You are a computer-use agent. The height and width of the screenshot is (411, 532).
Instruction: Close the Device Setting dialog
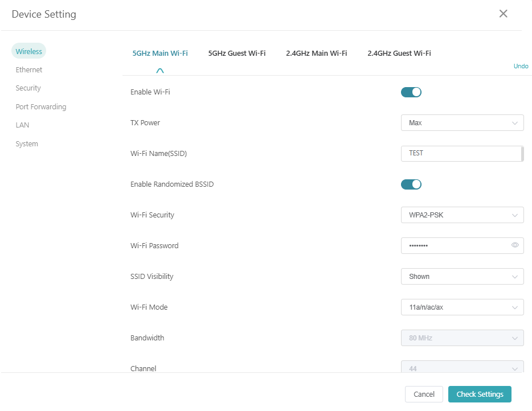click(503, 13)
